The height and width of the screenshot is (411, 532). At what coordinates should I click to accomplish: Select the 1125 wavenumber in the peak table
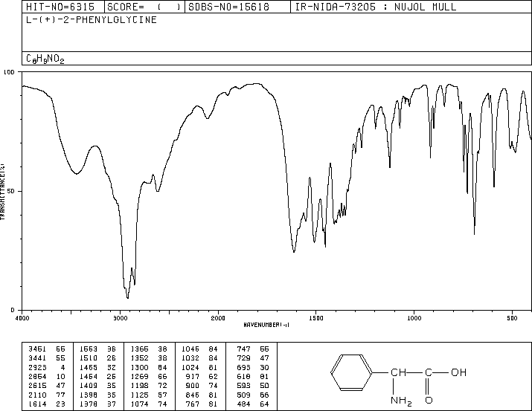[139, 395]
